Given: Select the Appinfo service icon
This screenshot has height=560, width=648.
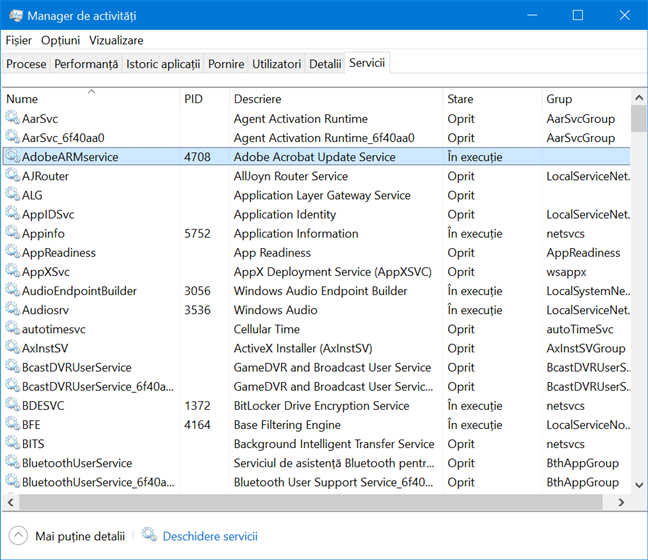Looking at the screenshot, I should coord(12,233).
